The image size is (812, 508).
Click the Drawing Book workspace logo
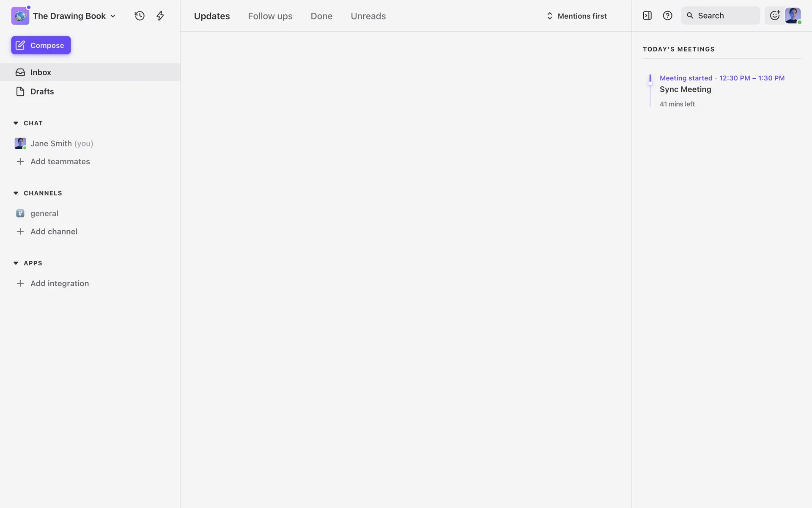tap(20, 16)
